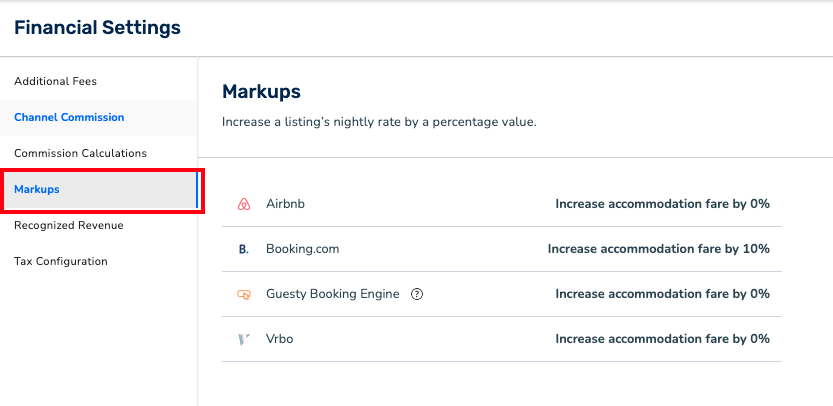Click the Markups page heading
Viewport: 833px width, 406px height.
[x=261, y=92]
